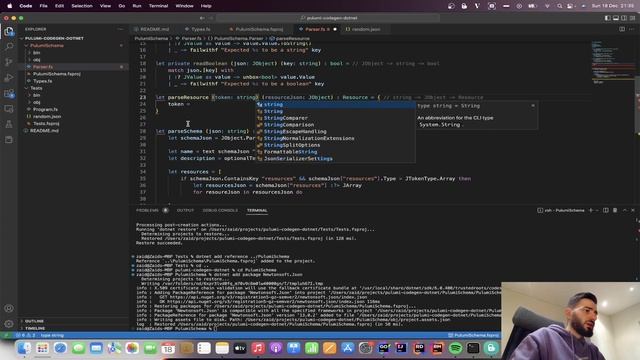Open the Customize Layout icon

tap(632, 18)
